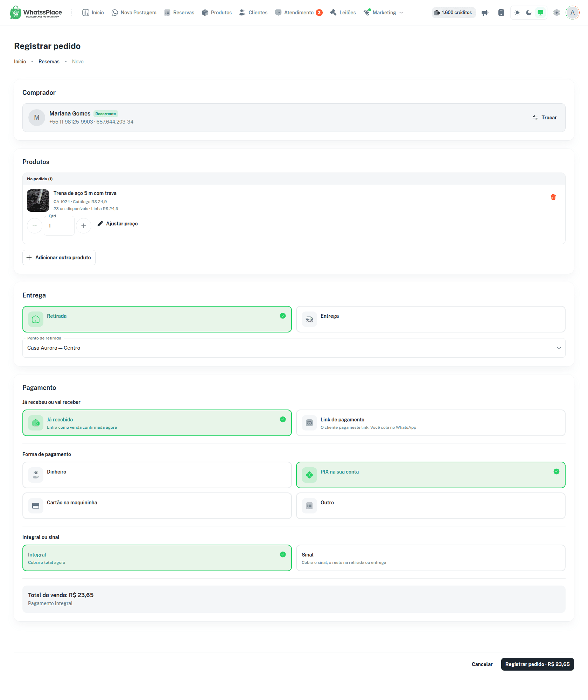Switch to dark theme moon icon
588x700 pixels.
(x=529, y=13)
